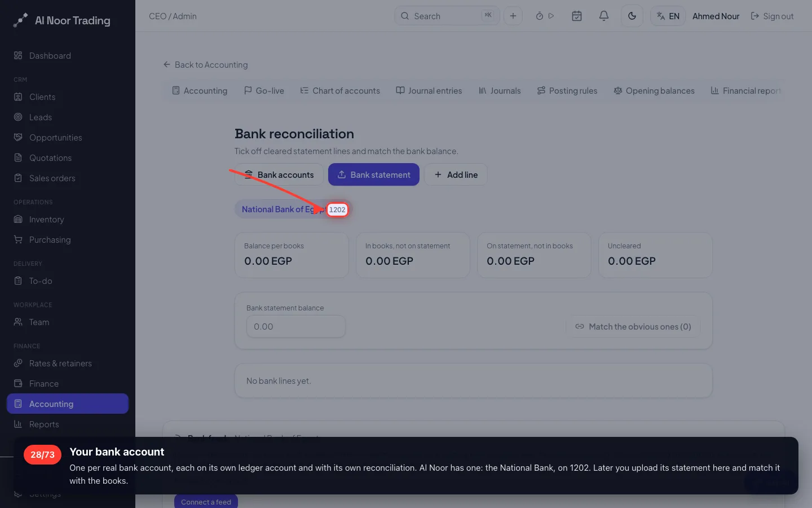Open Dashboard in the sidebar
The width and height of the screenshot is (812, 508).
(x=68, y=55)
